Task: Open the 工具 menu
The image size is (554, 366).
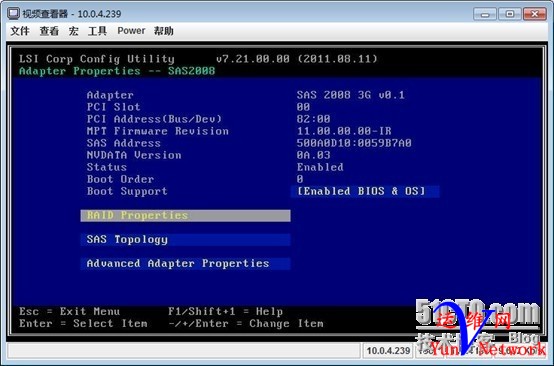Action: (97, 31)
